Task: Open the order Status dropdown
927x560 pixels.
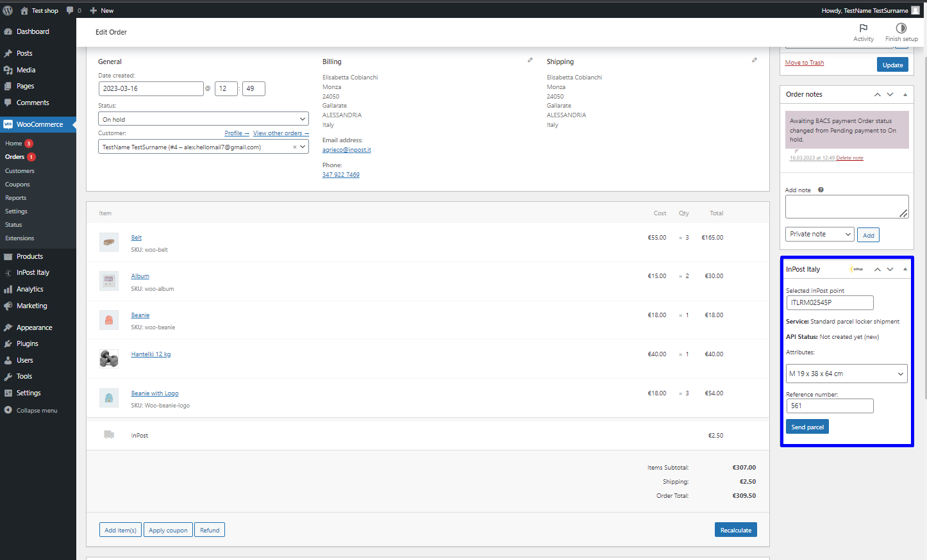Action: point(204,119)
